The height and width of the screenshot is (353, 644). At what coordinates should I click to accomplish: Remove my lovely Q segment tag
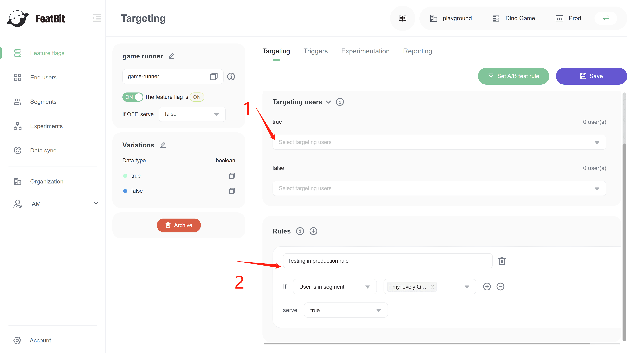click(x=432, y=287)
